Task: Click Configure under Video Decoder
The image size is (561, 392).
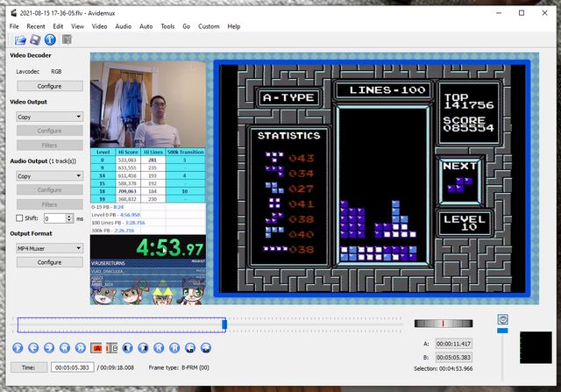Action: (x=49, y=86)
